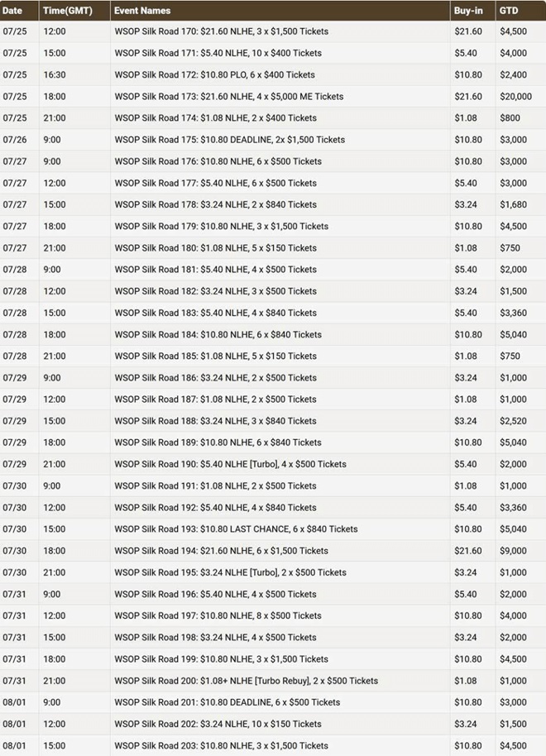The height and width of the screenshot is (756, 546).
Task: Select the $1,680 GTD cell
Action: point(513,204)
